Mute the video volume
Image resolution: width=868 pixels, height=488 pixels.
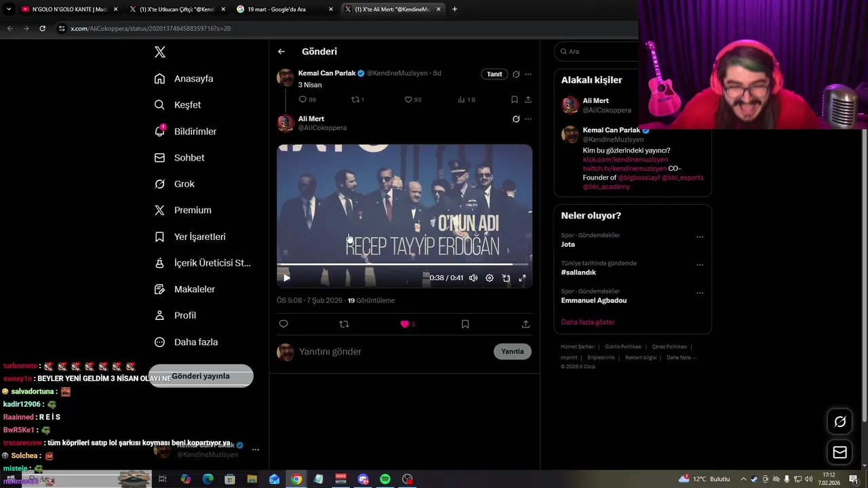(x=473, y=278)
